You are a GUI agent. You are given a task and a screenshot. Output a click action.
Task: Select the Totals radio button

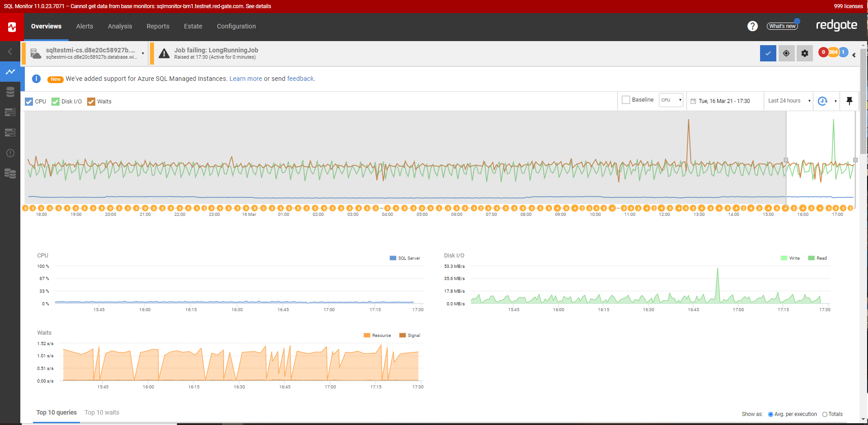point(825,414)
